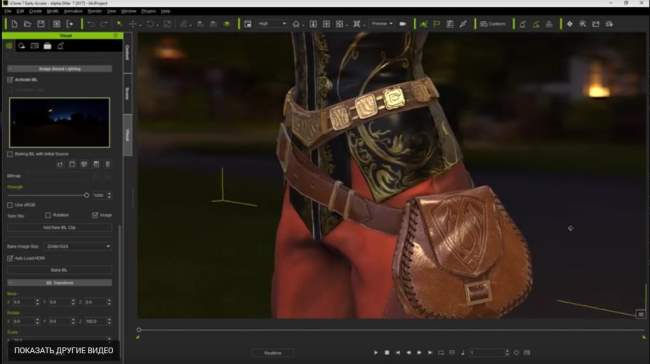Toggle the Auto Load HDRI checkbox
The image size is (650, 364).
click(x=10, y=258)
